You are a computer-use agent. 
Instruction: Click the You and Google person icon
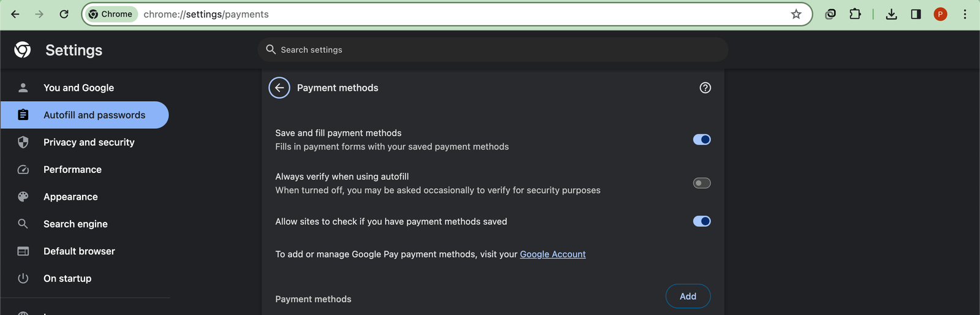(x=23, y=88)
